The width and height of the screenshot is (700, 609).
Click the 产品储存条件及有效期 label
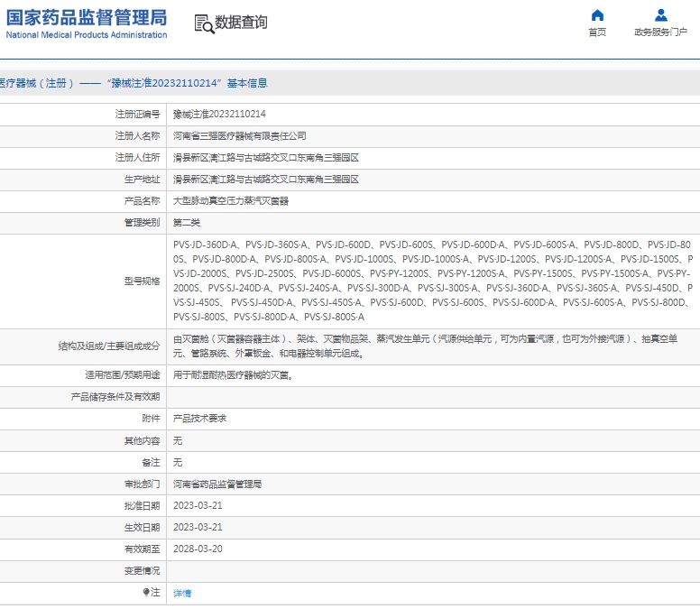[115, 397]
